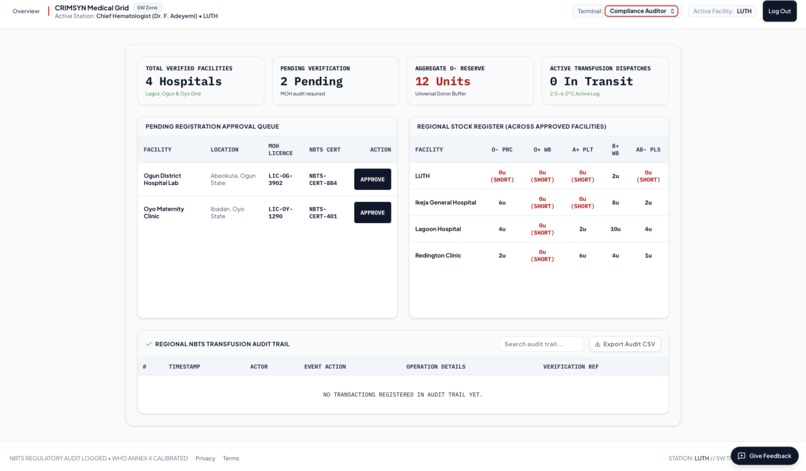Click the NBTS-CERT-401 certificate cell

[x=323, y=212]
